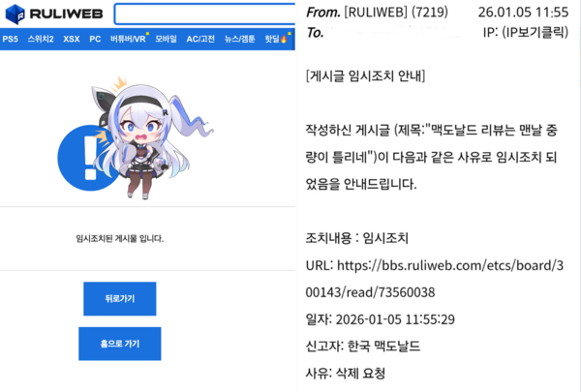The width and height of the screenshot is (581, 392).
Task: Click the [RULIWEB] sender name
Action: [376, 13]
